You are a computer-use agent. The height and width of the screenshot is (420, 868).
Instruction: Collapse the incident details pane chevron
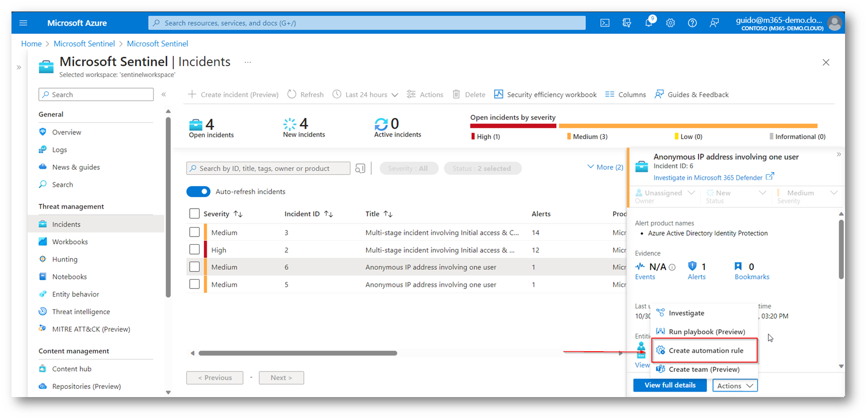[x=838, y=155]
